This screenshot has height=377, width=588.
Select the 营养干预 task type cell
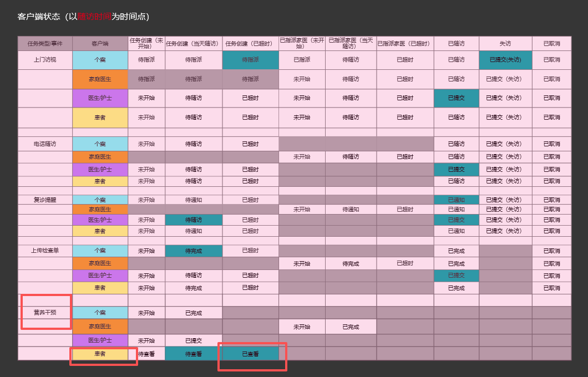(45, 312)
